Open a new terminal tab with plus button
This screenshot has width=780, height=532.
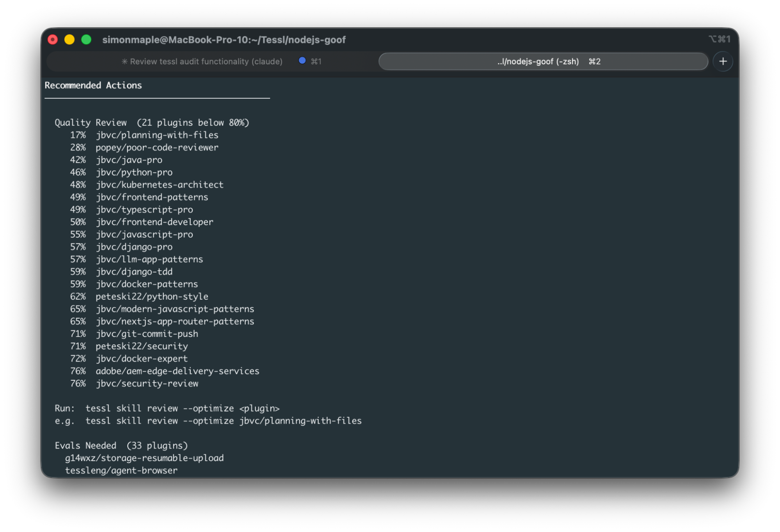(723, 61)
